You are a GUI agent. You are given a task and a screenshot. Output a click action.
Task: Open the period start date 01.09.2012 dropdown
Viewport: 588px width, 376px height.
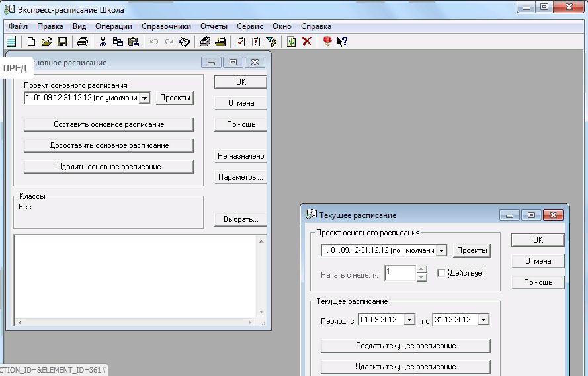click(409, 320)
